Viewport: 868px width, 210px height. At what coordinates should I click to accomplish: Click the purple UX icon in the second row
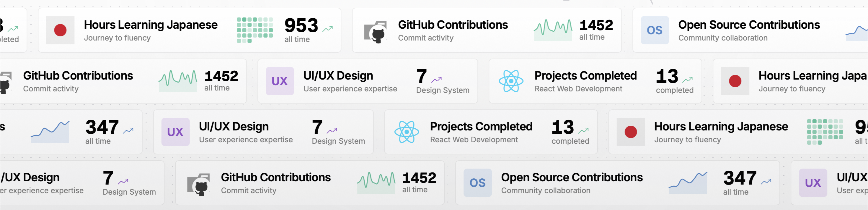[280, 81]
